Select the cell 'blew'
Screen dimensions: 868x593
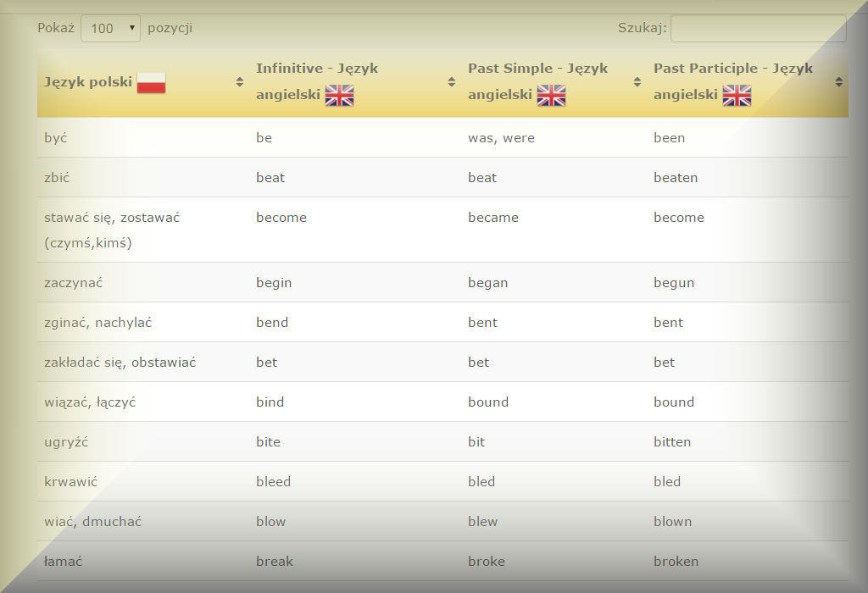pyautogui.click(x=554, y=522)
